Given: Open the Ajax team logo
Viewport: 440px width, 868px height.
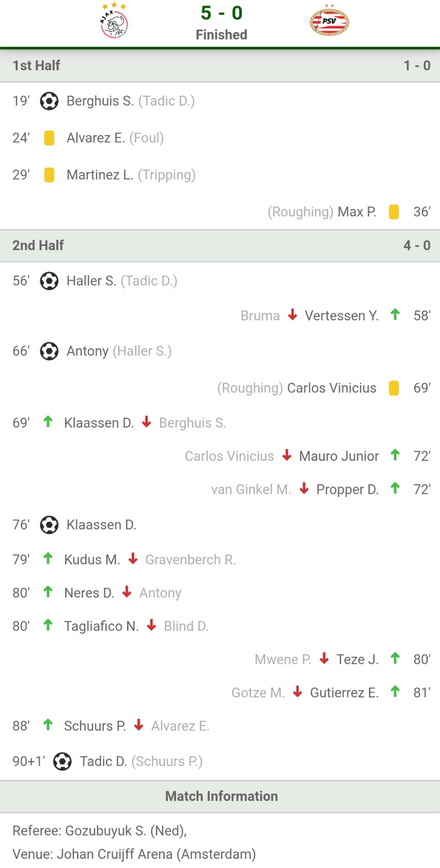Looking at the screenshot, I should pos(114,21).
